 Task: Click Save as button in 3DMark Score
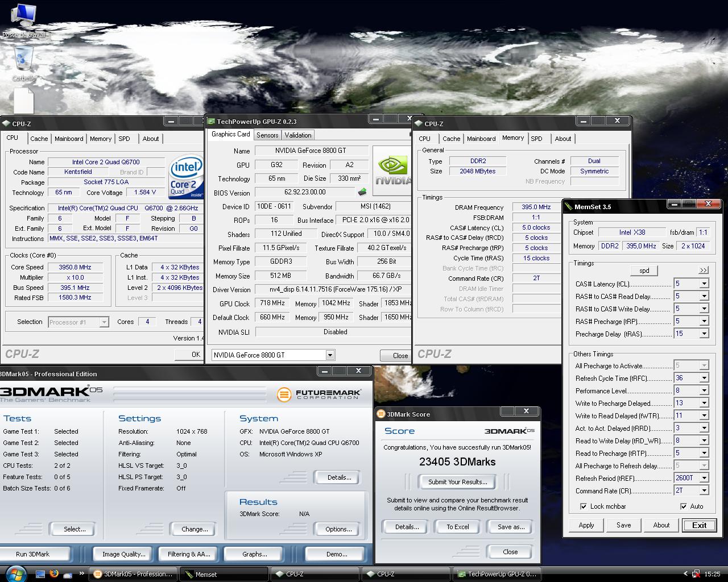(511, 527)
